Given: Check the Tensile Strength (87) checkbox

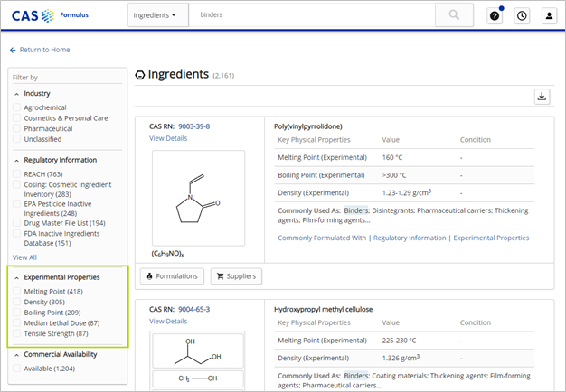Looking at the screenshot, I should click(16, 333).
